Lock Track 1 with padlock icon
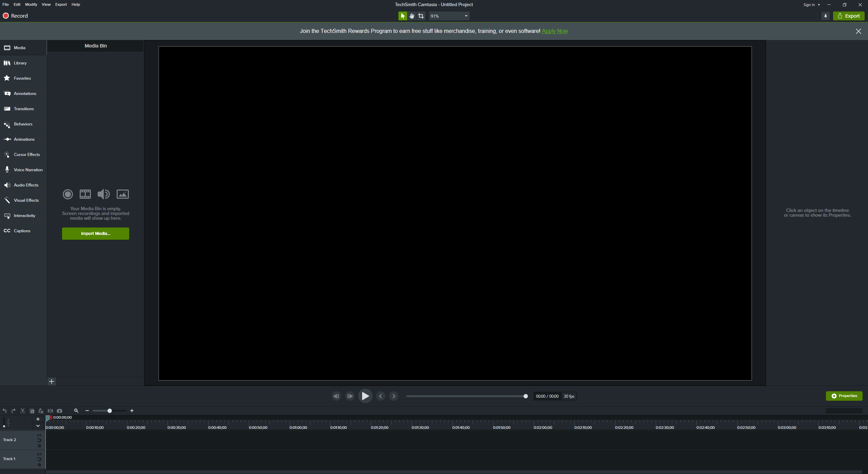 (x=39, y=465)
